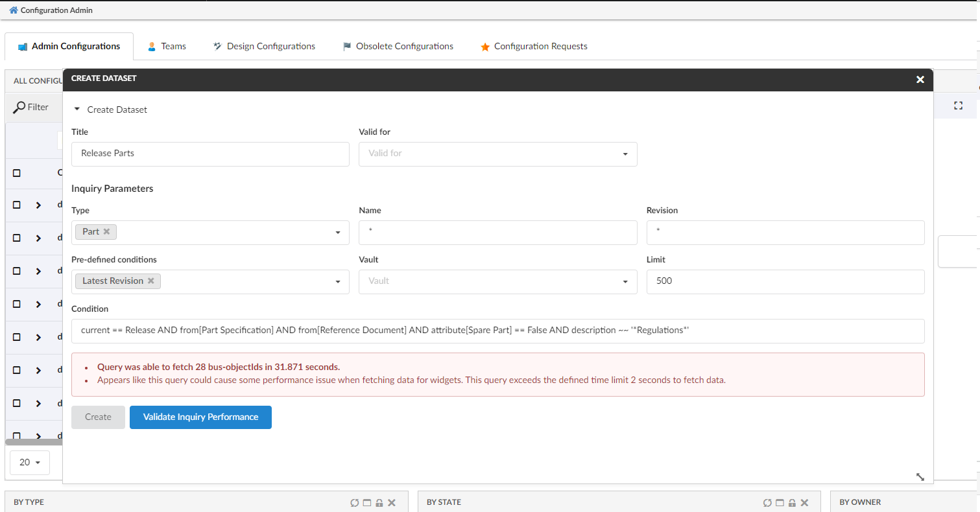Remove the Latest Revision condition tag
980x512 pixels.
click(x=150, y=281)
